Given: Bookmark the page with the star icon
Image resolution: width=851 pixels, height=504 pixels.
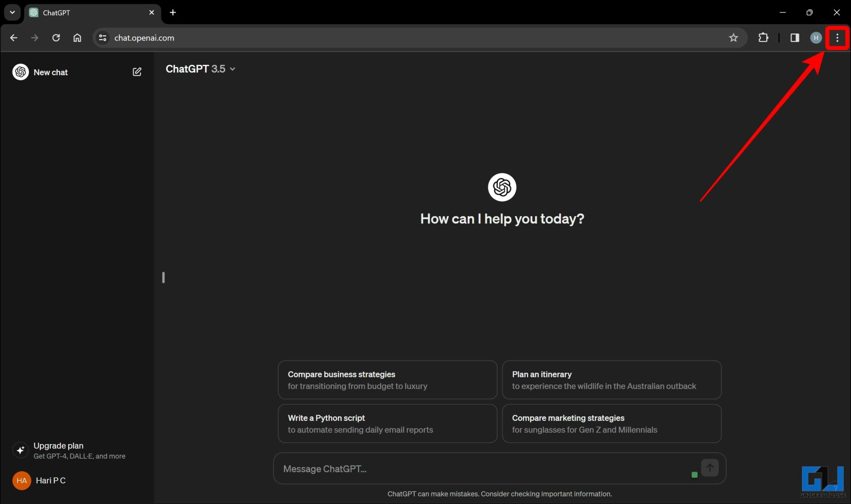Looking at the screenshot, I should tap(734, 37).
